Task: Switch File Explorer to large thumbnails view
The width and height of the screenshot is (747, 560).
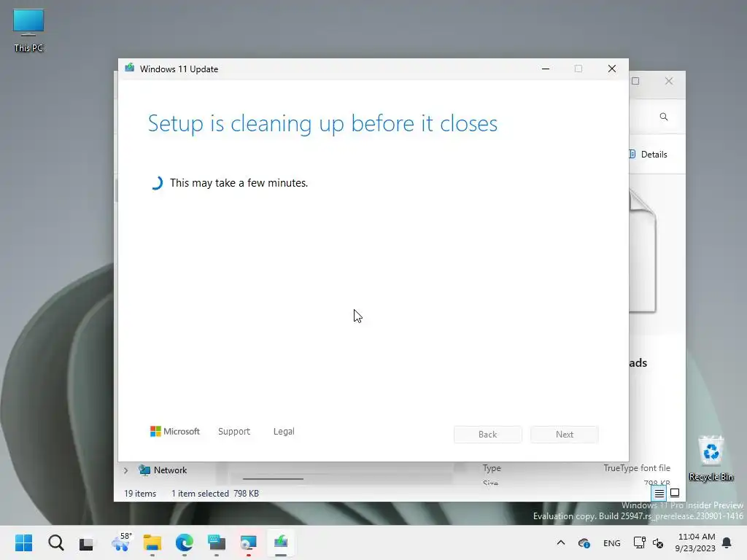Action: (675, 493)
